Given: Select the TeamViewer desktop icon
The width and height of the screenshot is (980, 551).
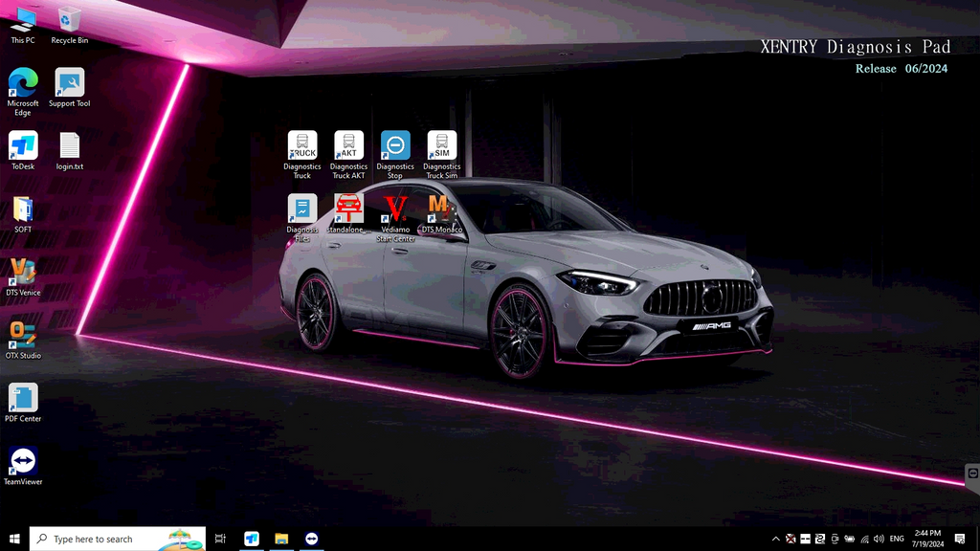Looking at the screenshot, I should coord(23,462).
